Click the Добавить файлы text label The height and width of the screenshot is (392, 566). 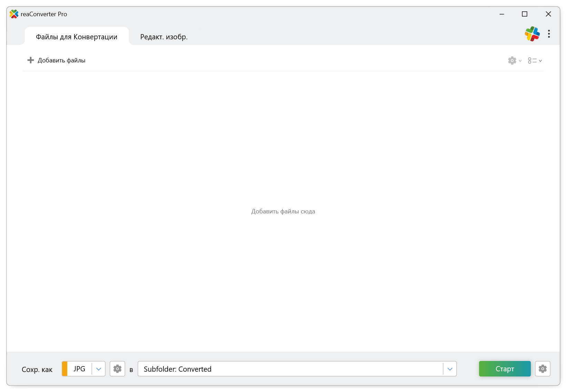pos(61,60)
